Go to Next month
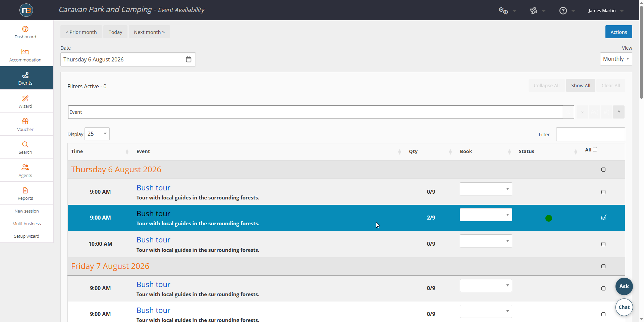The image size is (644, 322). (x=149, y=32)
